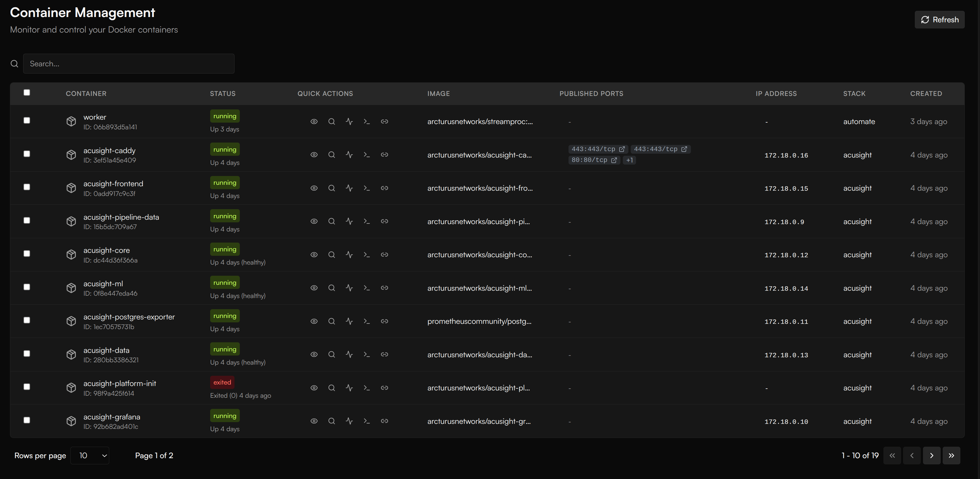Image resolution: width=980 pixels, height=479 pixels.
Task: Click the acusight-data container name
Action: coord(106,350)
